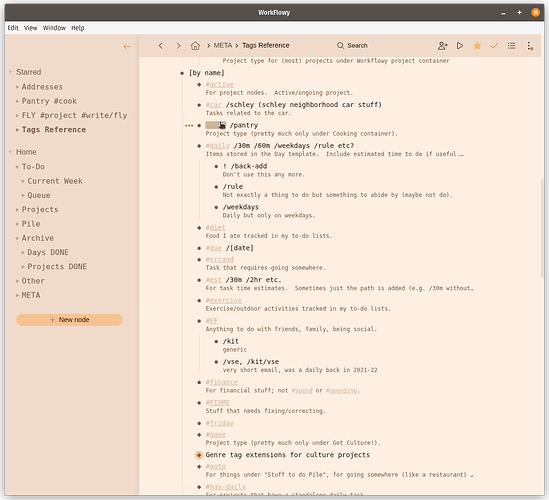Click highlighted bullet of Genre tag extensions
Screen dimensions: 549x500
click(199, 455)
